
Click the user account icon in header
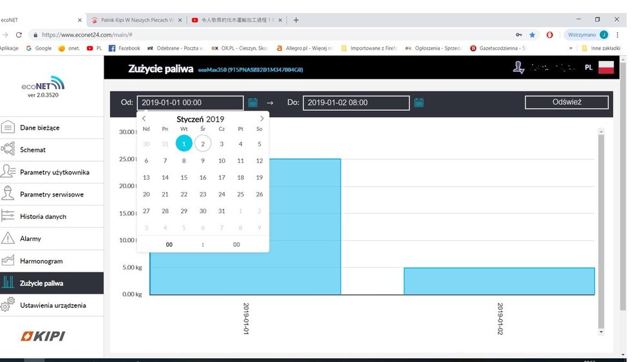(x=518, y=68)
